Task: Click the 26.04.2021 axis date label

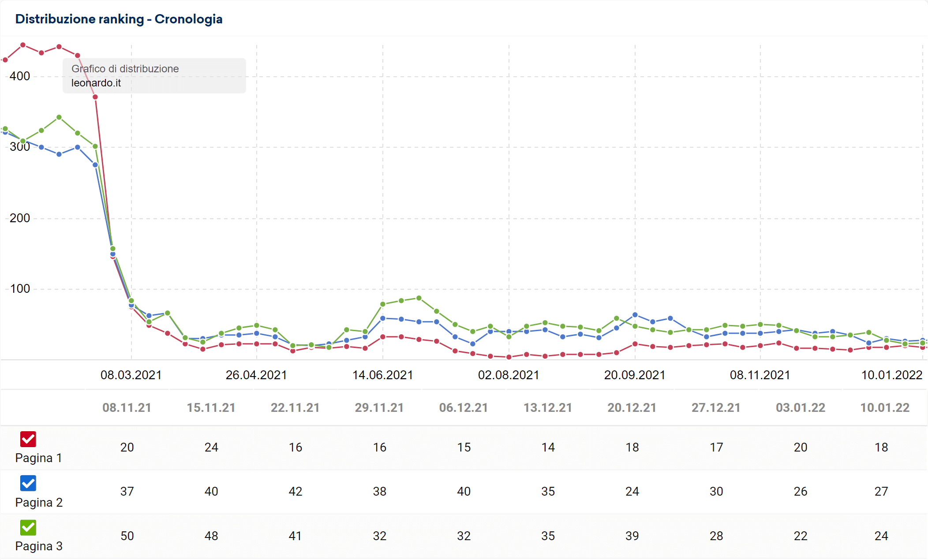Action: pos(256,375)
